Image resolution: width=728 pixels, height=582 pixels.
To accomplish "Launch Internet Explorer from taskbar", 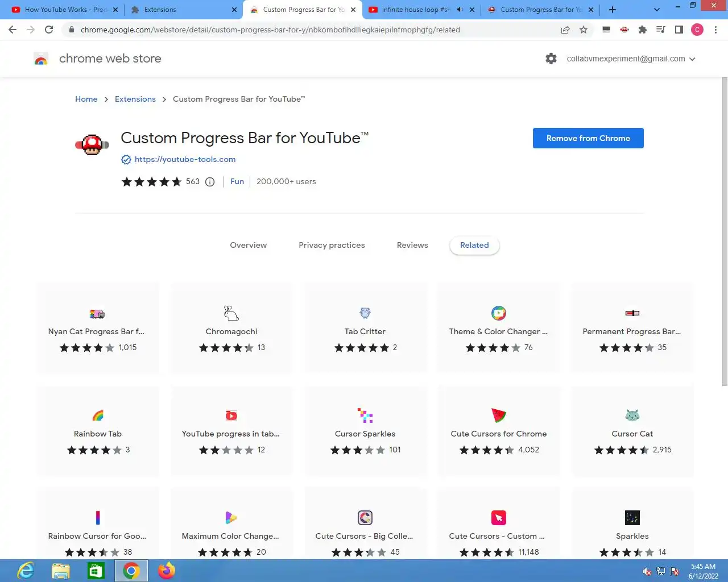I will coord(26,571).
